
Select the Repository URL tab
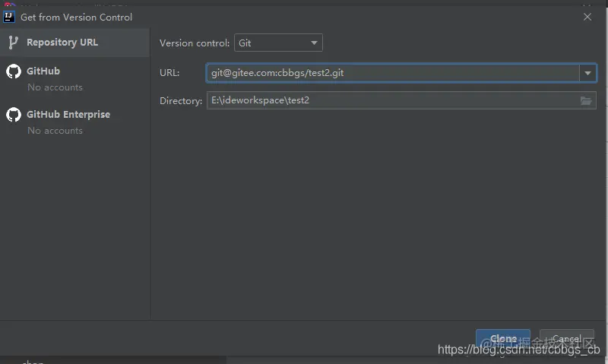pos(74,43)
